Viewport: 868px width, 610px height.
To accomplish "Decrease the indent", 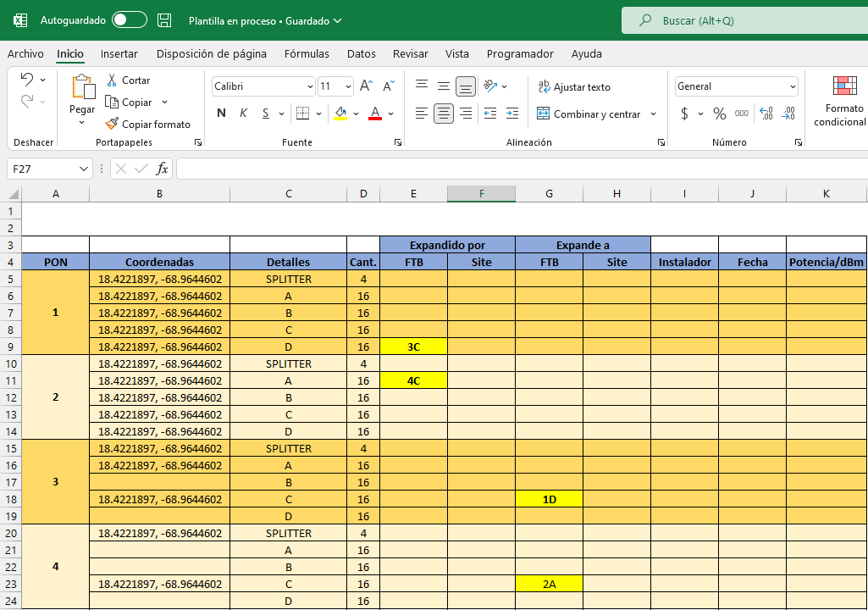I will pos(490,114).
